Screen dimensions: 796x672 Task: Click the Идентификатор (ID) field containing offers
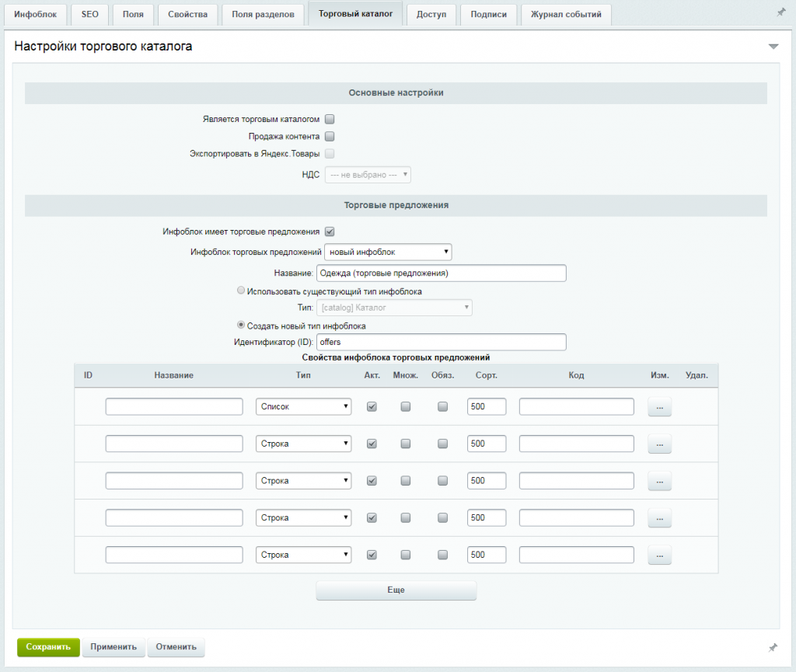pos(442,343)
